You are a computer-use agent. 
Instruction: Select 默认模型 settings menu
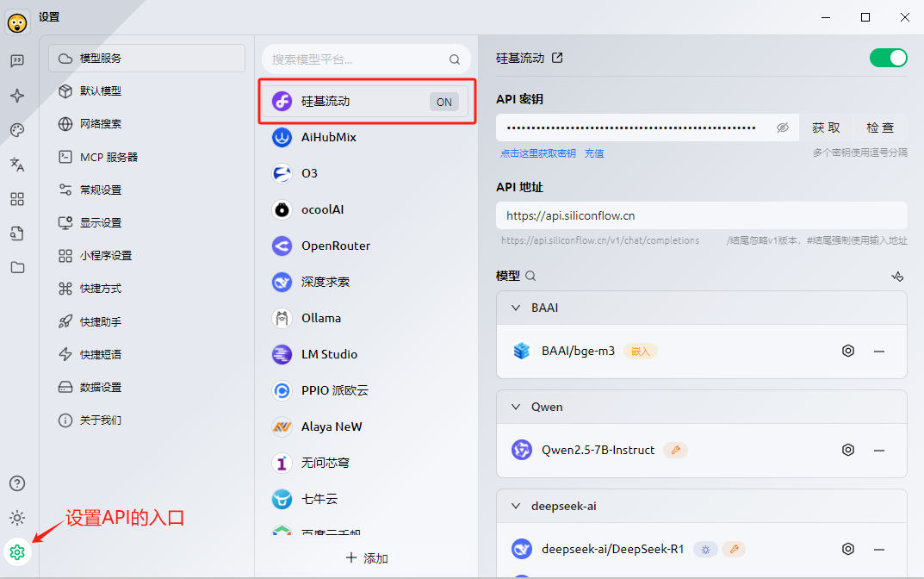point(146,90)
